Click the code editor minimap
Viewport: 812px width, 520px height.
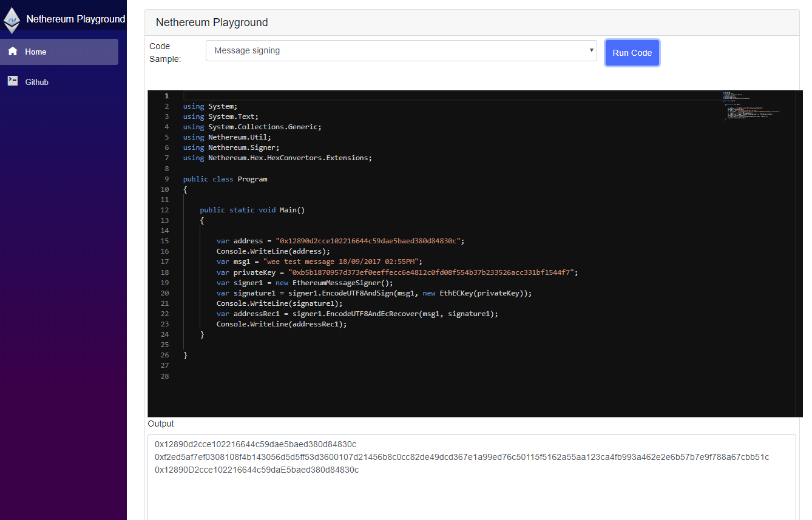pyautogui.click(x=752, y=106)
